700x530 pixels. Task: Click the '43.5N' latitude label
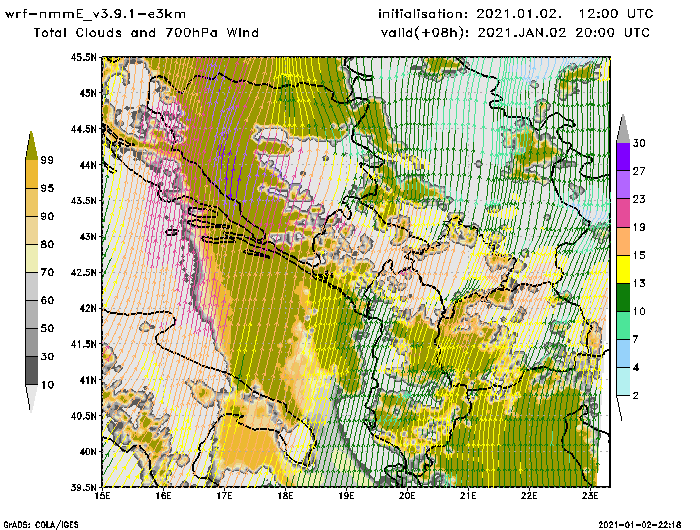(x=83, y=200)
